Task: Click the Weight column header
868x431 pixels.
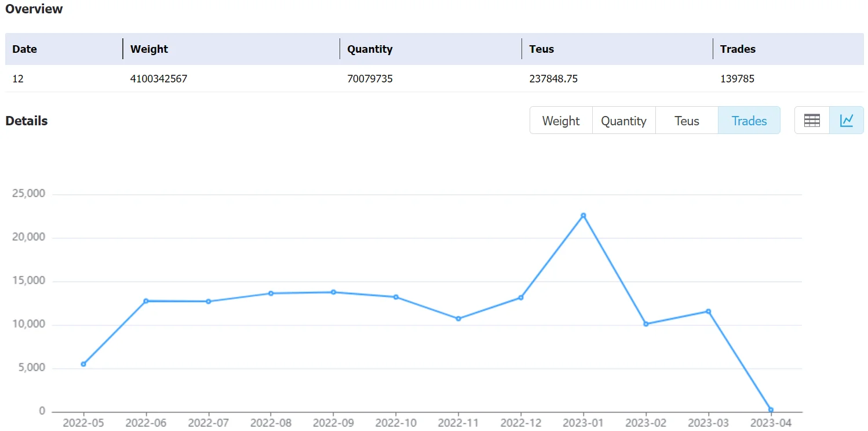Action: [231, 49]
